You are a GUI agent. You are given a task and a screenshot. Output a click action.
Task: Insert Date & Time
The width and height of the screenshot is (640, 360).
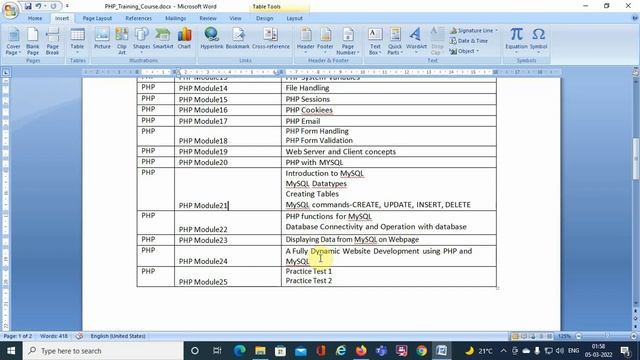(469, 41)
